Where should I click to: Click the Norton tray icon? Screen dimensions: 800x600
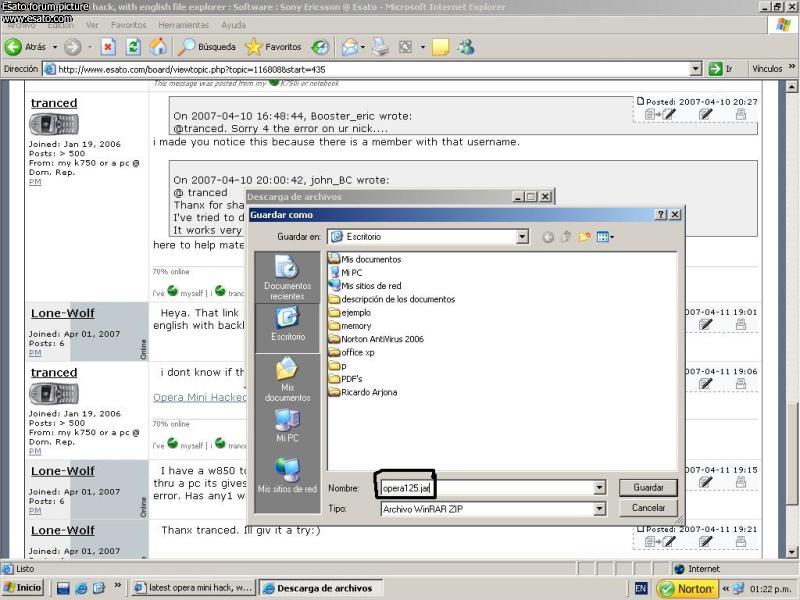click(x=687, y=589)
